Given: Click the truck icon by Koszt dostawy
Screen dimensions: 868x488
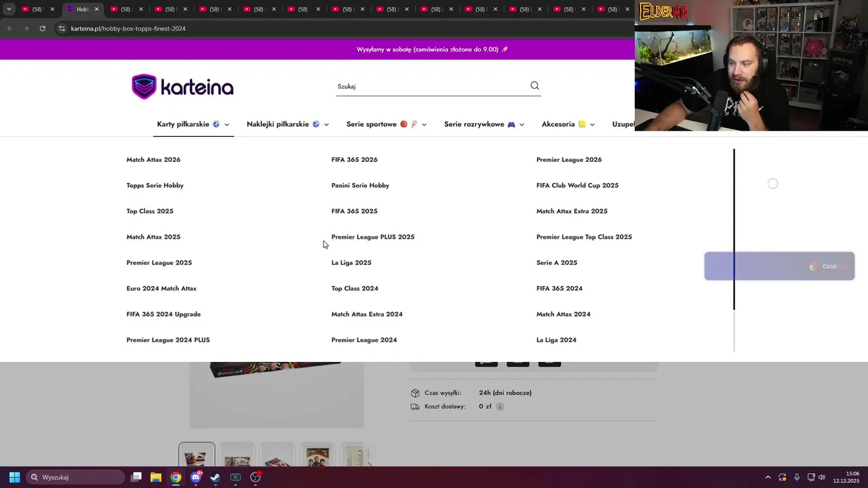Looking at the screenshot, I should pyautogui.click(x=415, y=407).
